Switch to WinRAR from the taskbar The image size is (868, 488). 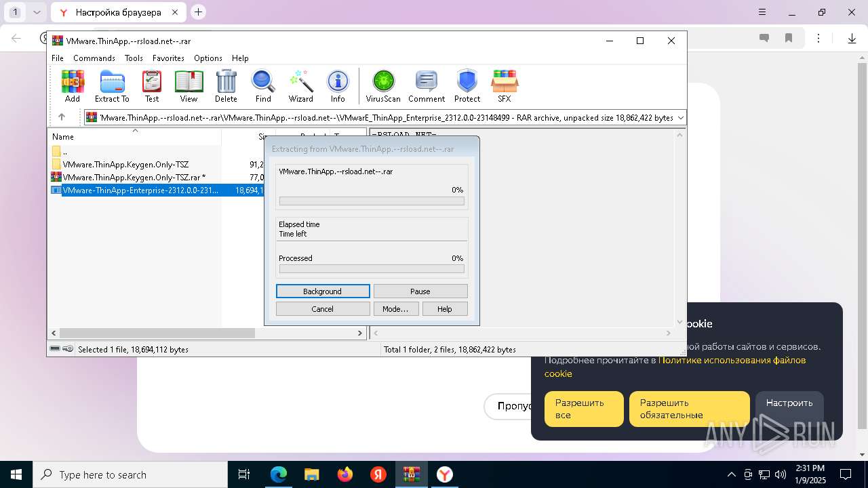point(411,474)
